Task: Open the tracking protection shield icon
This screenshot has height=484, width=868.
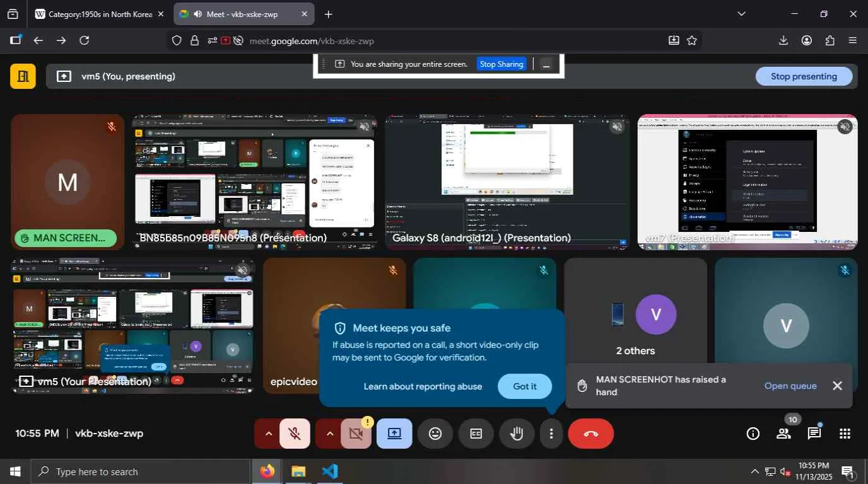Action: [177, 40]
